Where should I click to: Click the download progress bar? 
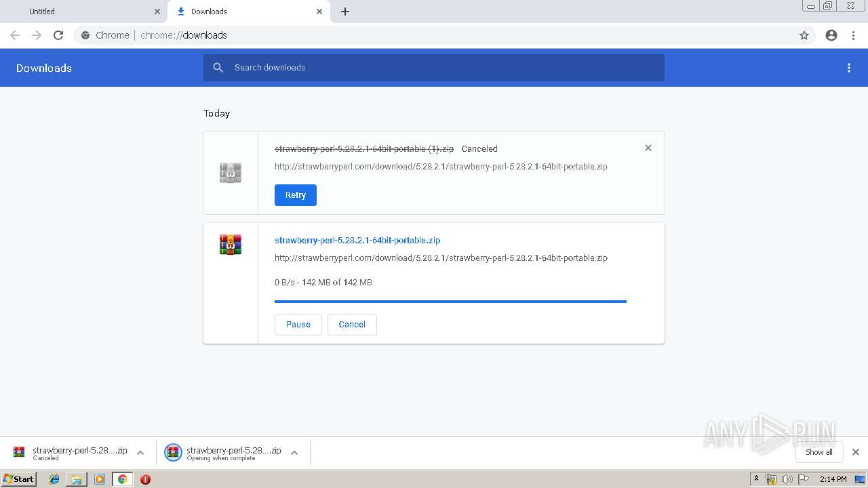pyautogui.click(x=450, y=301)
